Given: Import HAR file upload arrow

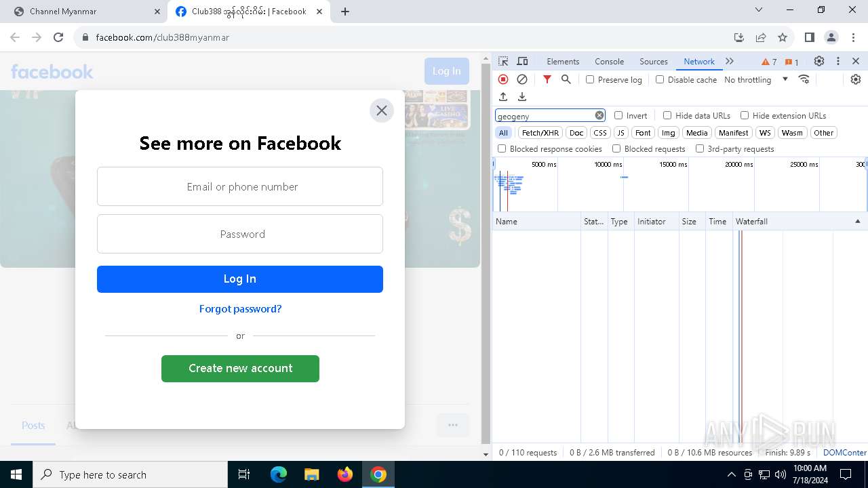Looking at the screenshot, I should tap(503, 97).
